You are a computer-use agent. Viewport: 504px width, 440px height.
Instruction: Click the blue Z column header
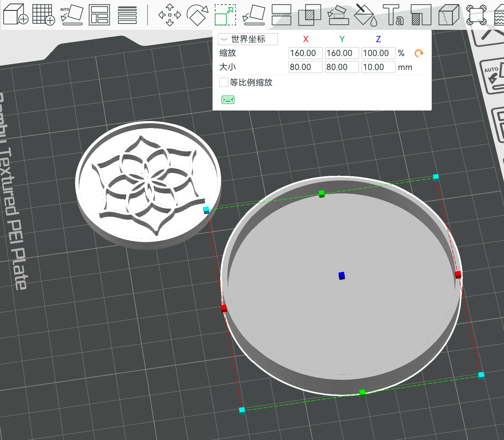(x=378, y=39)
